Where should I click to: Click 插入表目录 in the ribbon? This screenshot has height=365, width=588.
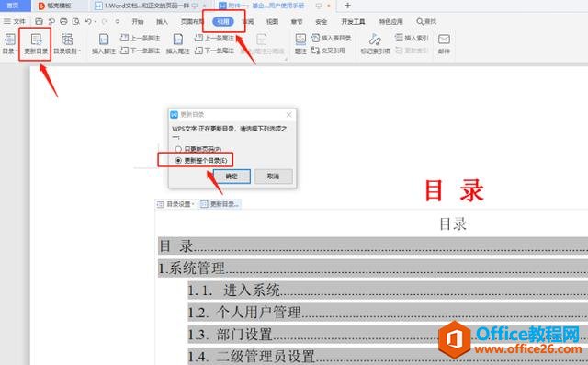click(x=332, y=38)
